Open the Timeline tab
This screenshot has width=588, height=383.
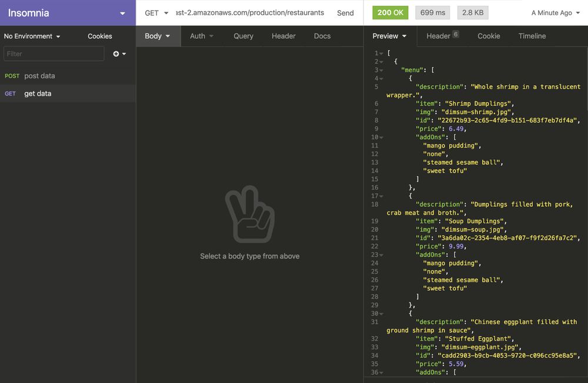pyautogui.click(x=532, y=36)
